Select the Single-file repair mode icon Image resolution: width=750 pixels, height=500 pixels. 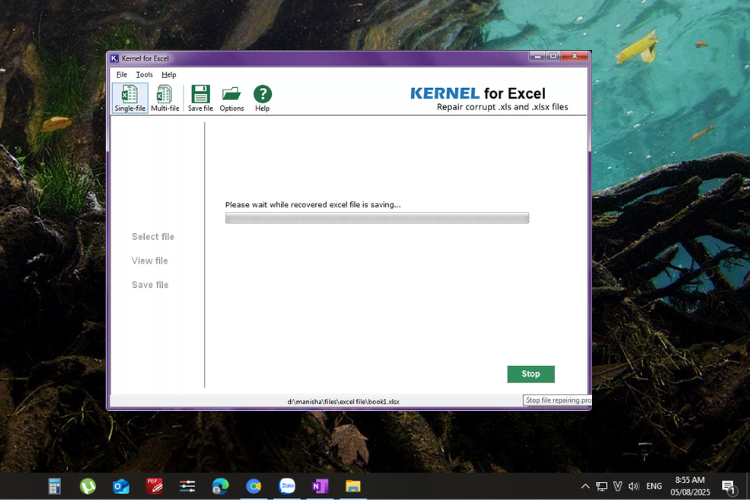[x=130, y=98]
